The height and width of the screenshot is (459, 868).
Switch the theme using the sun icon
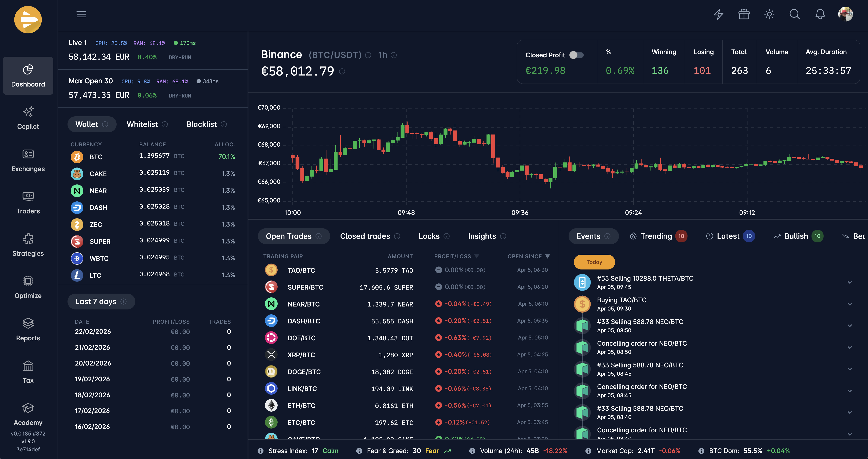[x=769, y=14]
